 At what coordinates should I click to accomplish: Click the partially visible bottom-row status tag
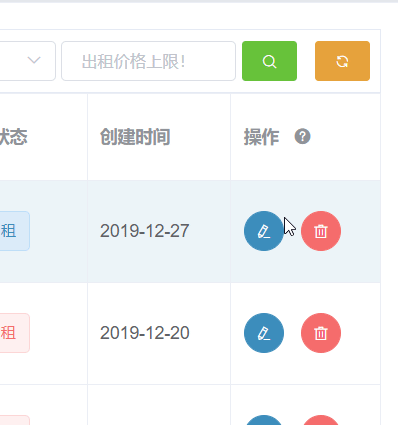15,420
